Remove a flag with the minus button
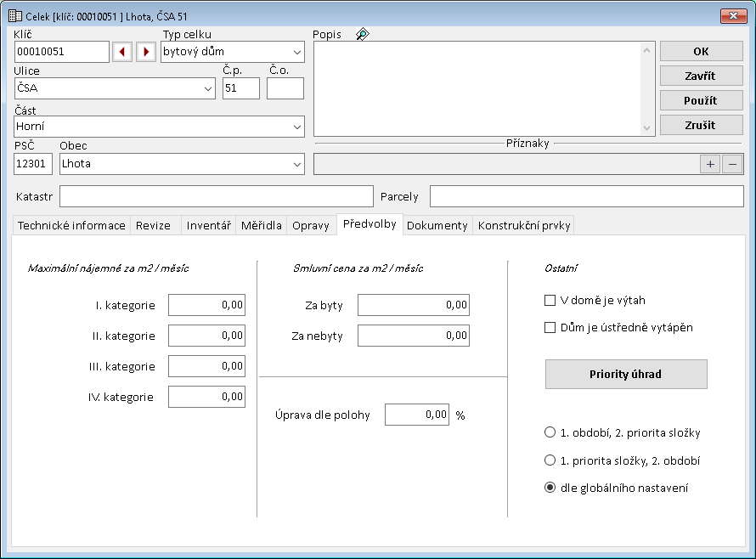Screen dimensions: 756x559 [x=732, y=164]
